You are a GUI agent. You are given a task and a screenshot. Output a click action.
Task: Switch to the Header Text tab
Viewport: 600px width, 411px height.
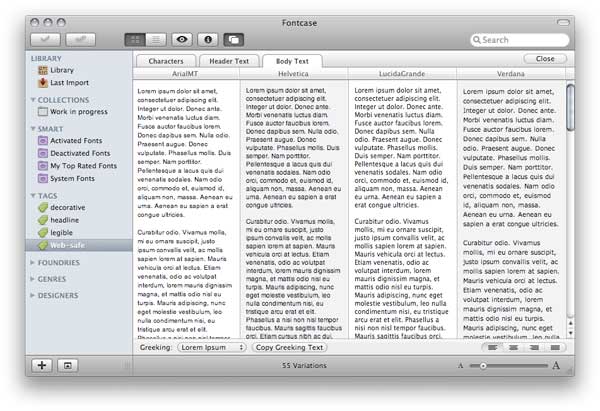(x=229, y=61)
